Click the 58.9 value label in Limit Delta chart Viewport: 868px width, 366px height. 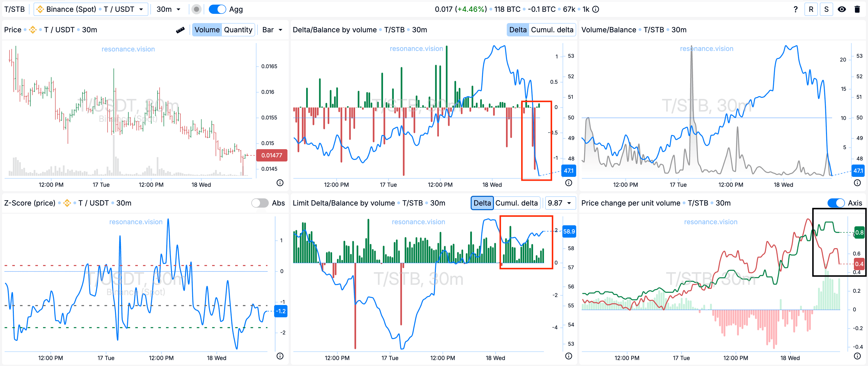point(569,231)
